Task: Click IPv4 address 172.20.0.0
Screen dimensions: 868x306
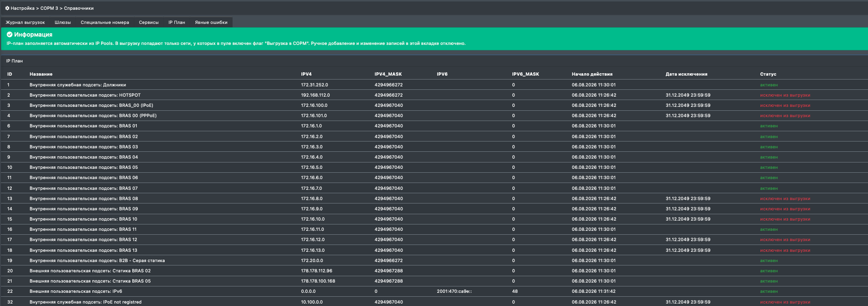Action: tap(312, 261)
